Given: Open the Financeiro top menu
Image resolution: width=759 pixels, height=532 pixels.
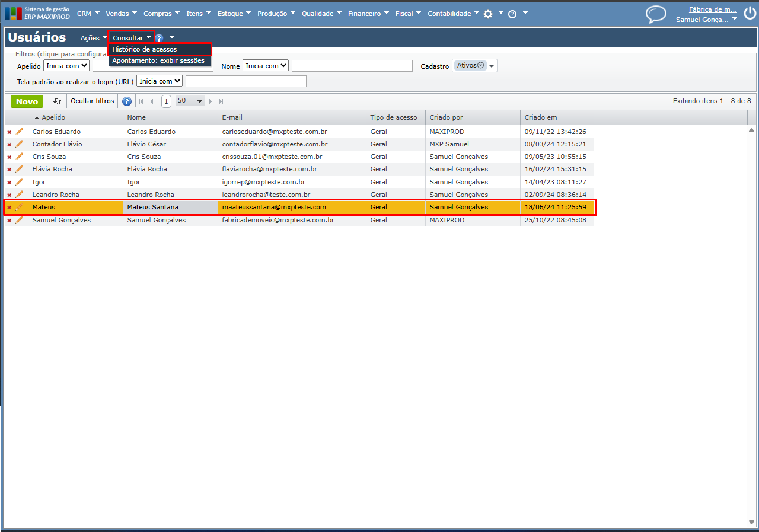Looking at the screenshot, I should pos(368,14).
